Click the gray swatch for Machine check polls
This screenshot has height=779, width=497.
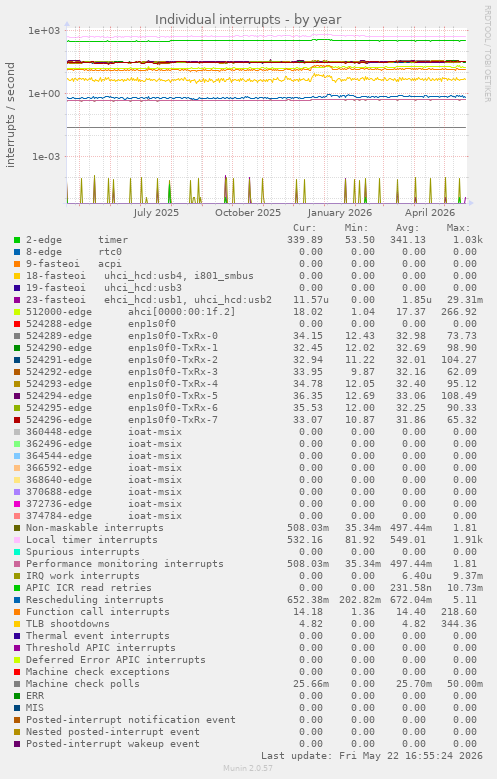coord(17,684)
